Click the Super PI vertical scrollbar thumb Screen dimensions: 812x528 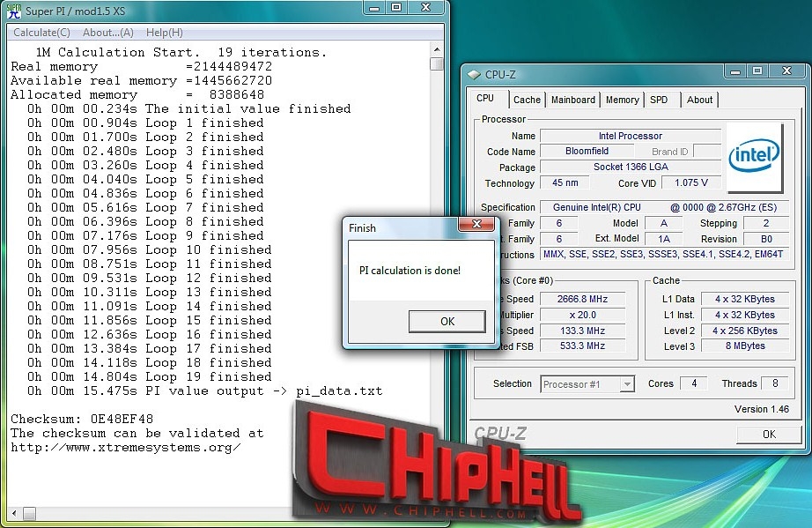tap(437, 64)
